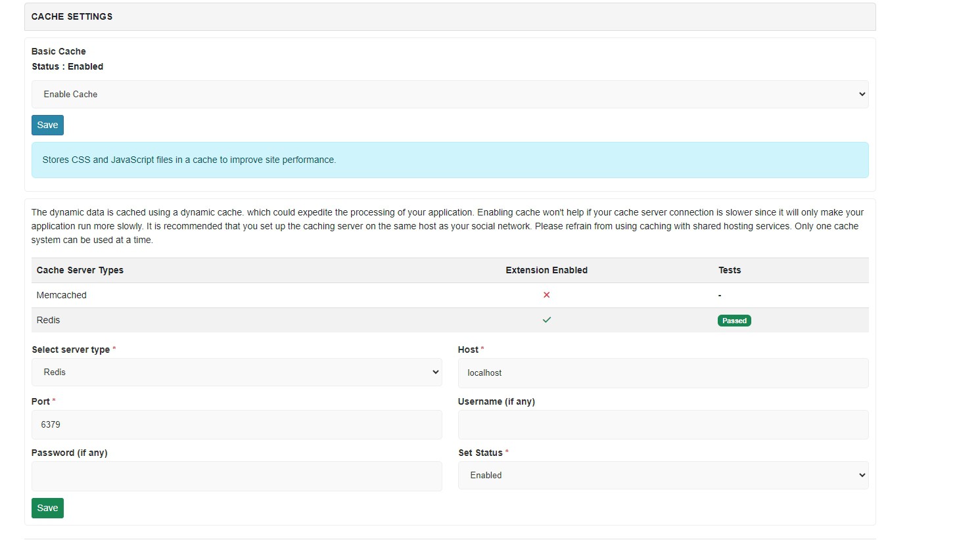The image size is (980, 540).
Task: Select the Memcached row name
Action: tap(62, 295)
